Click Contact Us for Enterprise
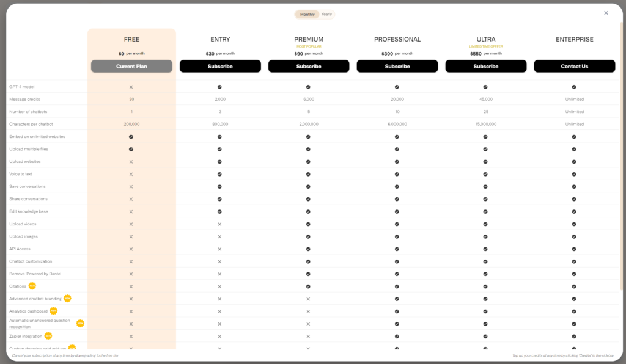 point(575,66)
